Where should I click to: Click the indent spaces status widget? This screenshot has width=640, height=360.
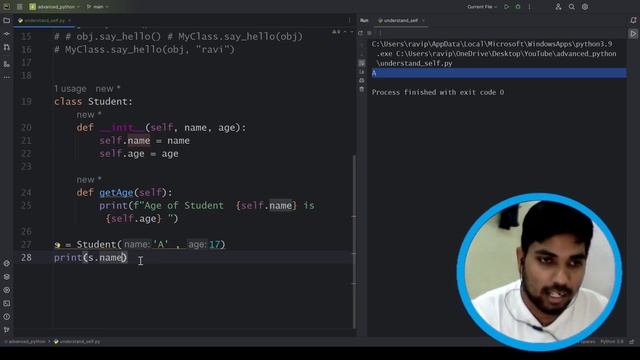pos(585,342)
